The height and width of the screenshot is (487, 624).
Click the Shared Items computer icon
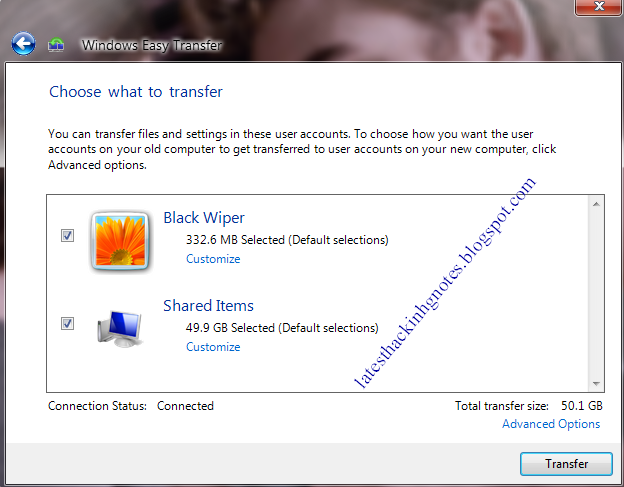point(120,329)
